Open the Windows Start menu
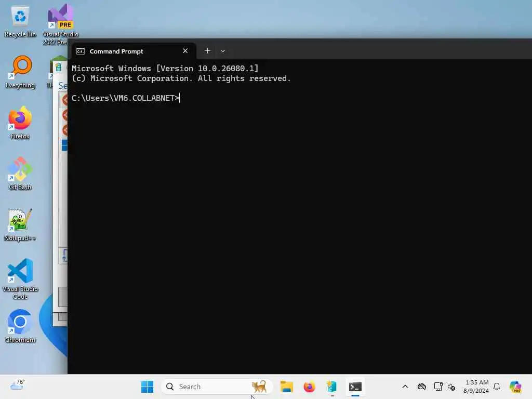532x399 pixels. (147, 387)
